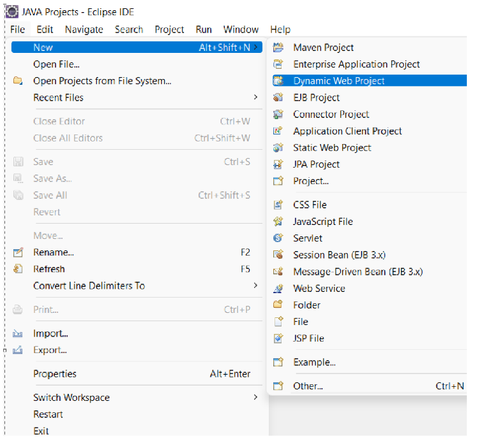Image resolution: width=479 pixels, height=448 pixels.
Task: Open the Project menu
Action: [169, 29]
